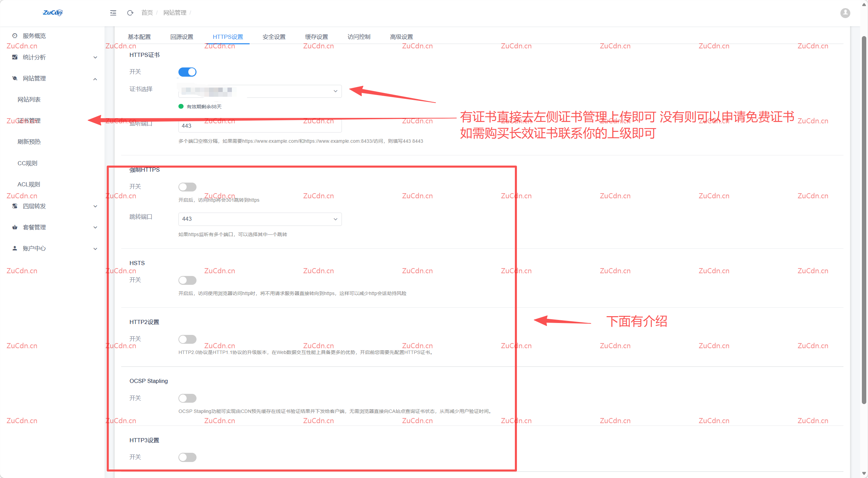The width and height of the screenshot is (868, 478).
Task: Disable the HTTPS证书 开关 toggle
Action: 187,72
